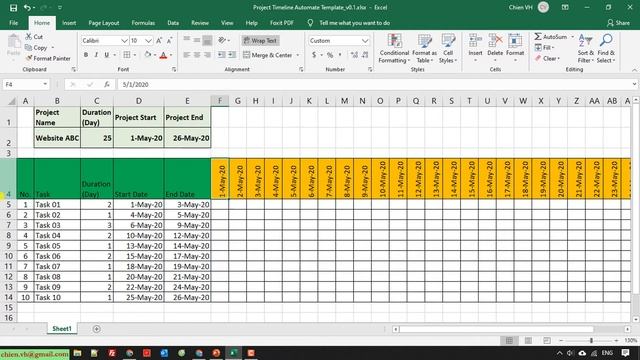Switch to Page Layout view in status bar
The width and height of the screenshot is (640, 360).
[x=528, y=340]
